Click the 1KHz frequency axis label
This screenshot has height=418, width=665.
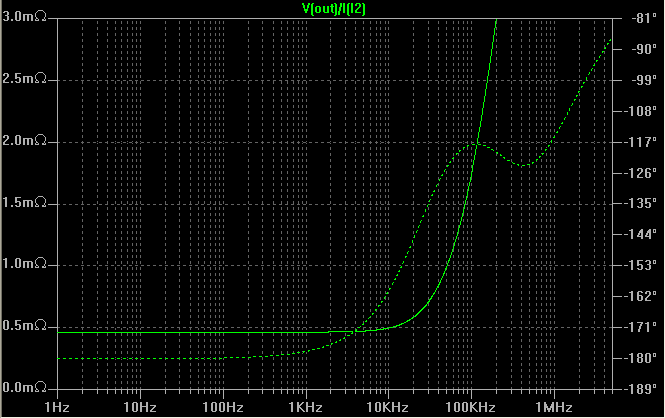point(305,408)
